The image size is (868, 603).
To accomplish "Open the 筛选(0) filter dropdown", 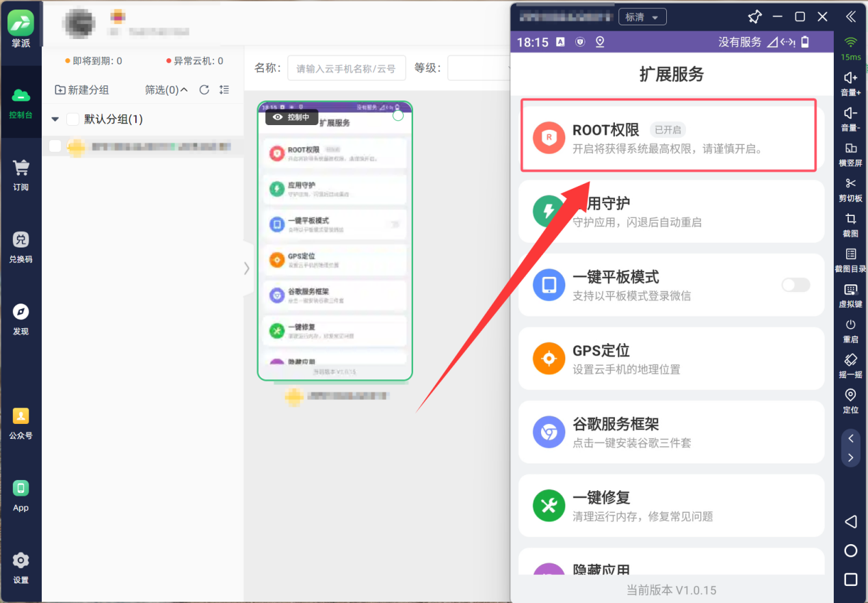I will coord(166,90).
